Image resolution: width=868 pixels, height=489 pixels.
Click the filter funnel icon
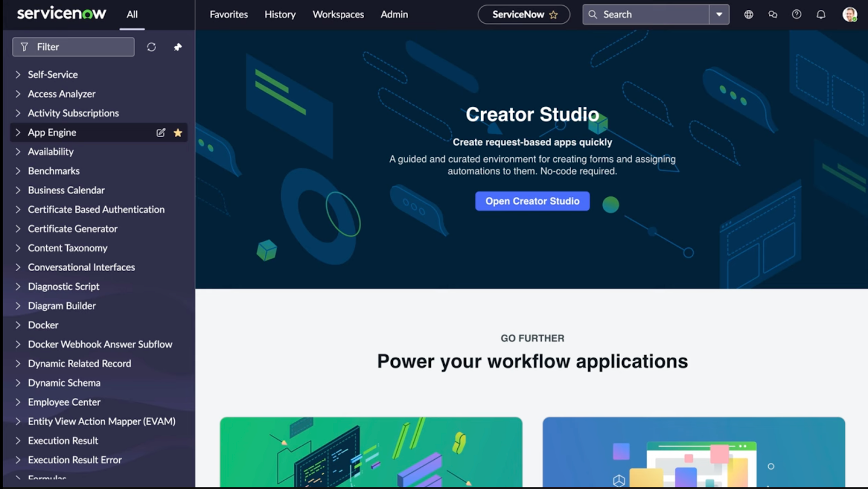tap(24, 47)
